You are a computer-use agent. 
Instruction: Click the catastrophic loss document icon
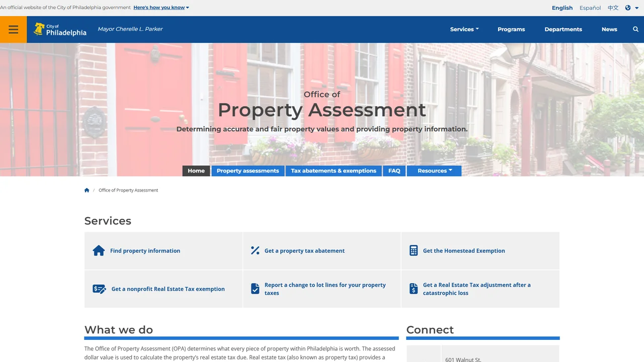click(414, 289)
